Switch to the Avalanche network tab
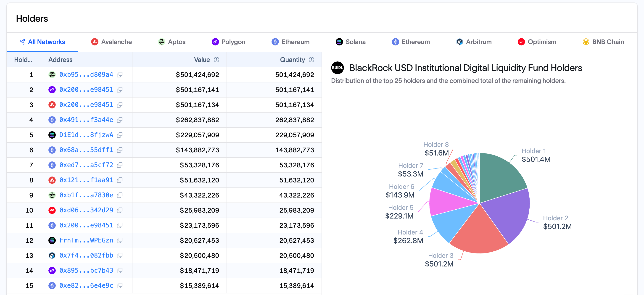This screenshot has height=295, width=644. 111,42
